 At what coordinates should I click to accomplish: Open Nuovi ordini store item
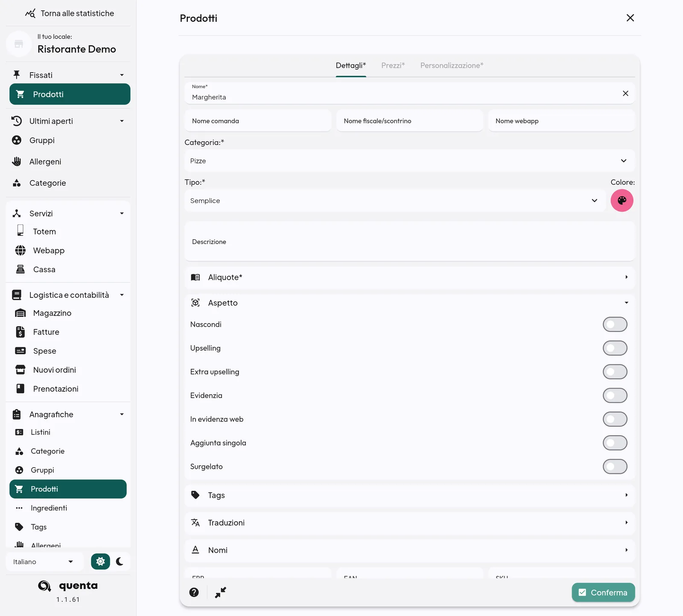(x=68, y=370)
